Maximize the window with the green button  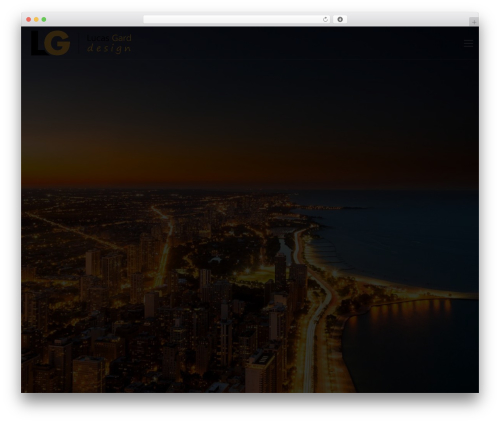point(44,20)
